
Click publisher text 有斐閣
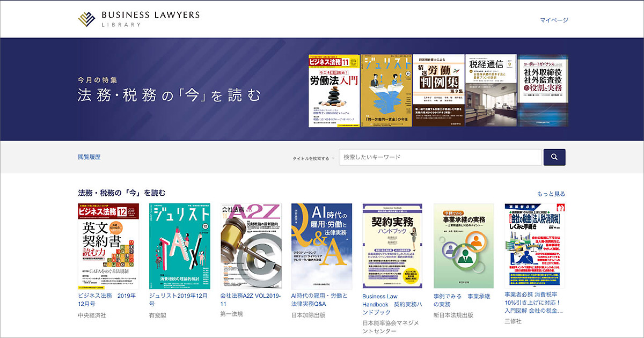pos(158,315)
